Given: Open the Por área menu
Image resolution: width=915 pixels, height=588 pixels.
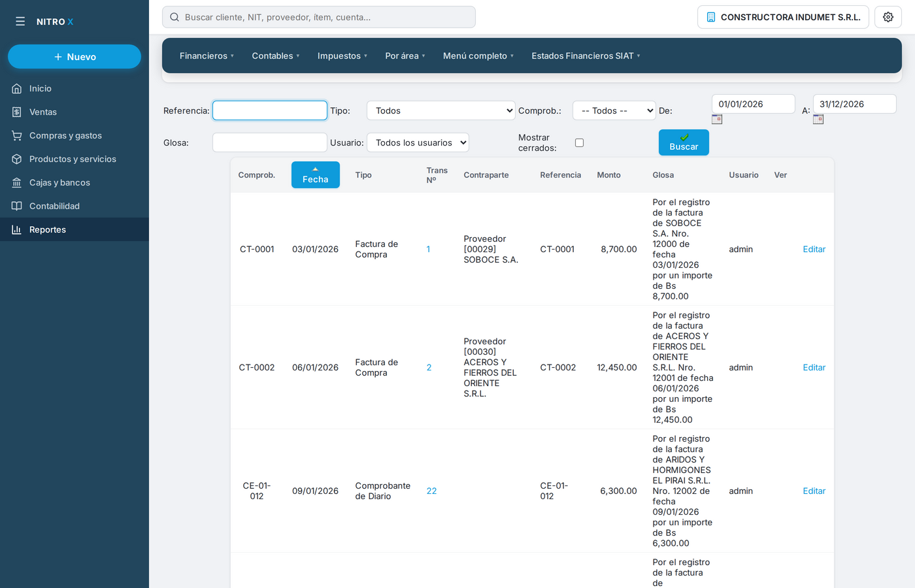Looking at the screenshot, I should (405, 56).
